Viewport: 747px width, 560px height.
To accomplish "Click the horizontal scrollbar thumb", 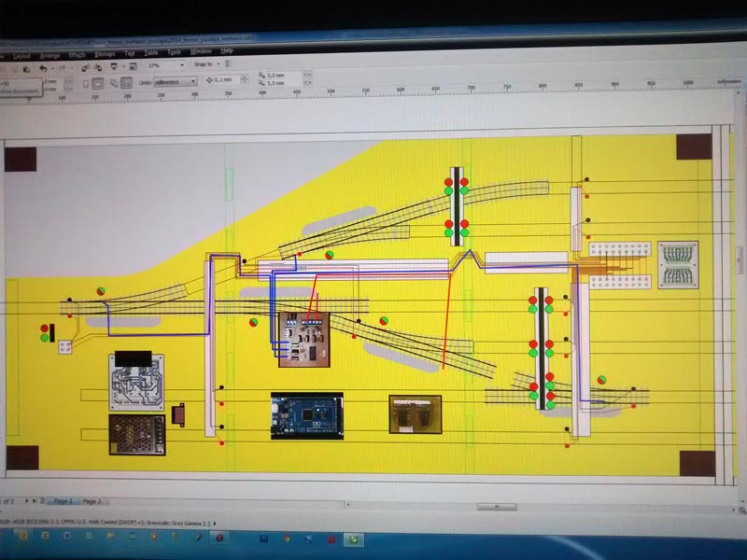I will (497, 506).
